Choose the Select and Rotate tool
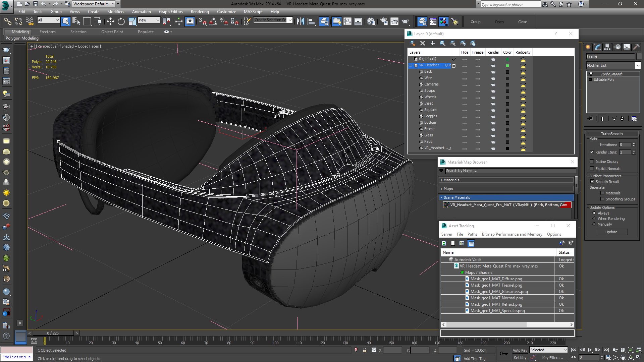The height and width of the screenshot is (362, 644). pyautogui.click(x=121, y=22)
